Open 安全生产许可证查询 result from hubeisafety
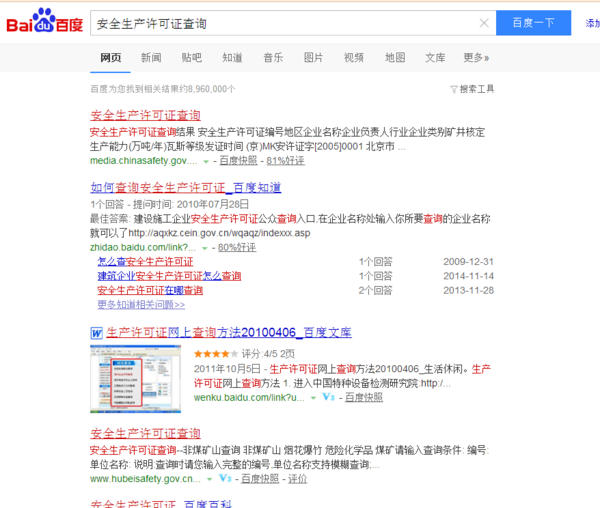600x508 pixels. tap(145, 433)
